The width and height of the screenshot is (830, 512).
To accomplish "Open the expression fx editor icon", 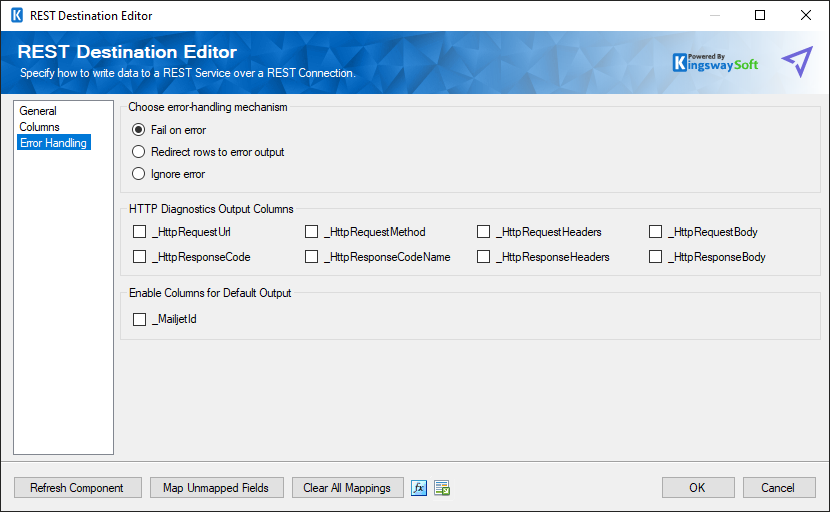I will pyautogui.click(x=419, y=488).
